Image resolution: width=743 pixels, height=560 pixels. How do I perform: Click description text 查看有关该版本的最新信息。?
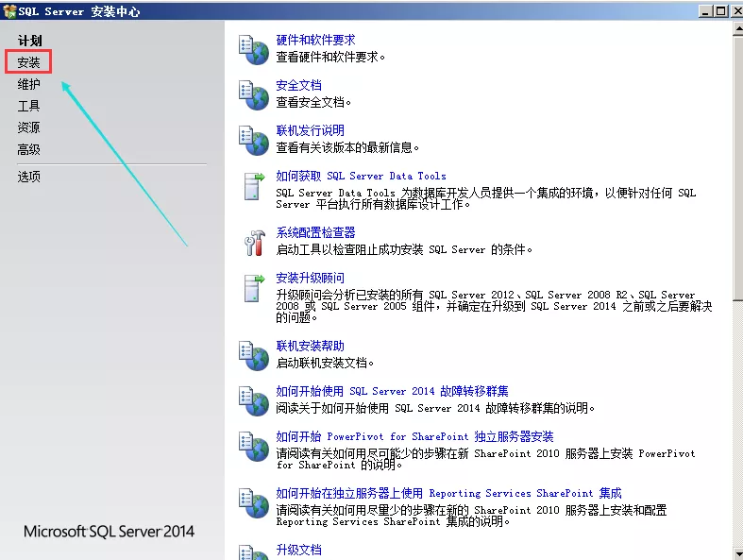pos(347,147)
